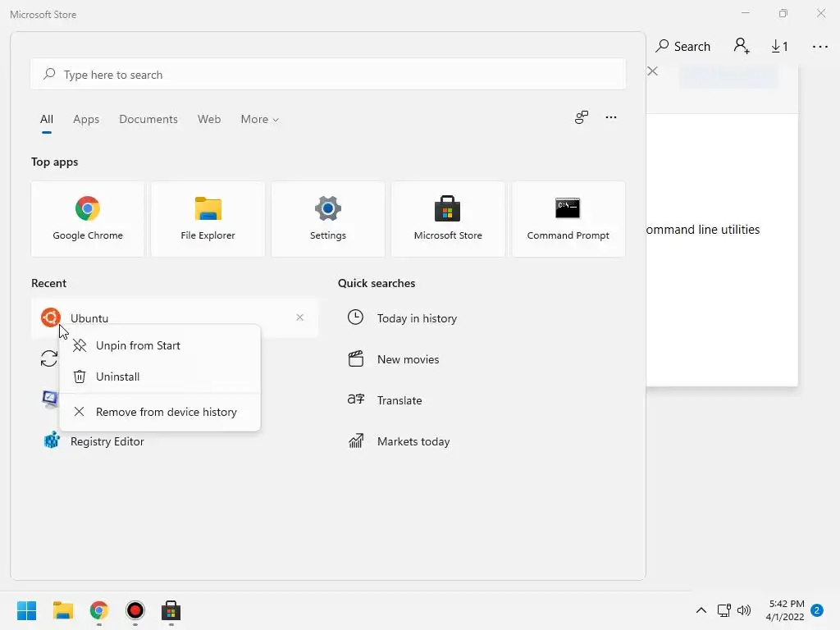Open Microsoft Store tile in Top apps

pyautogui.click(x=448, y=219)
